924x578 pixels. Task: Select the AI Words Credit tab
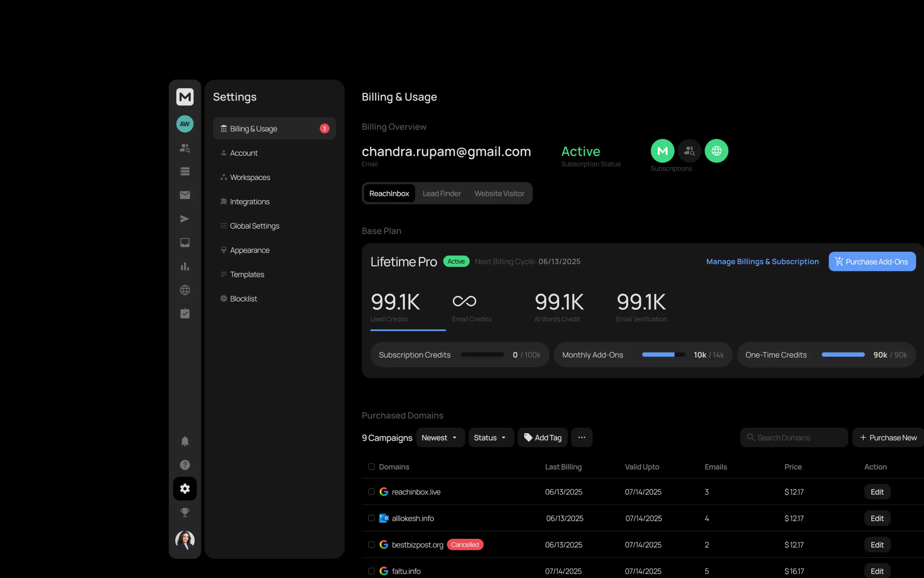(559, 308)
